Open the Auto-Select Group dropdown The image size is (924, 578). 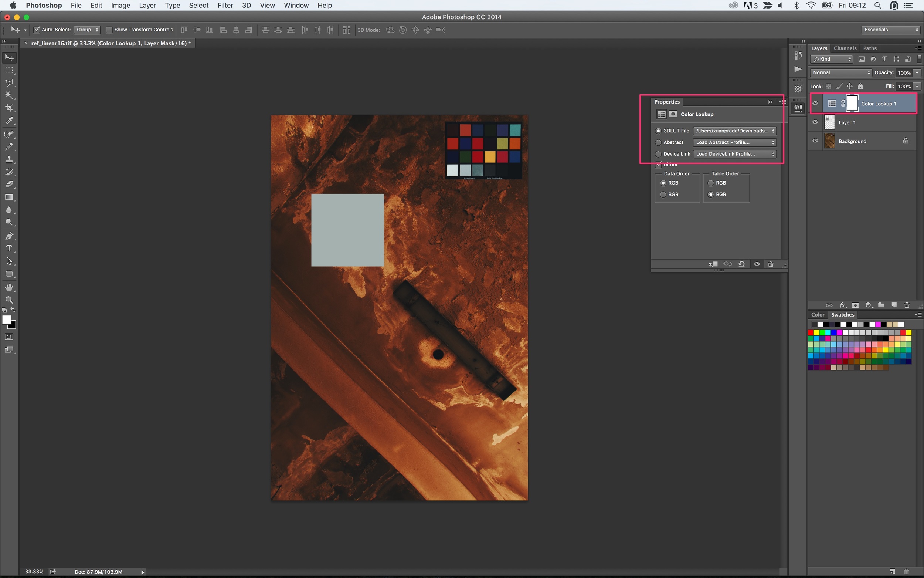(87, 30)
